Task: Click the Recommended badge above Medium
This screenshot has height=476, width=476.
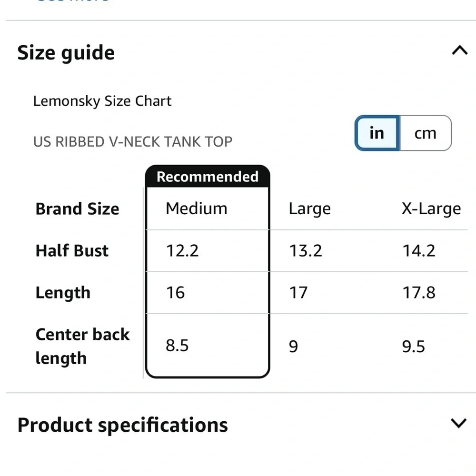Action: (207, 177)
